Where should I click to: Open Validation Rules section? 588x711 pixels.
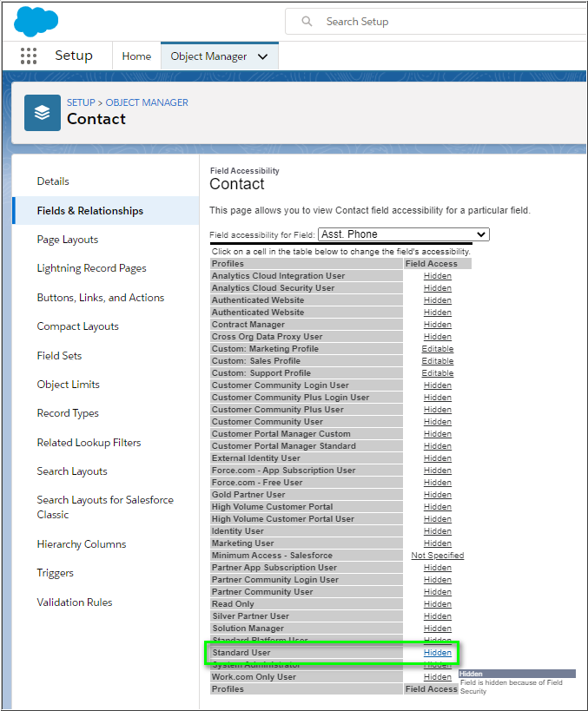pyautogui.click(x=75, y=602)
